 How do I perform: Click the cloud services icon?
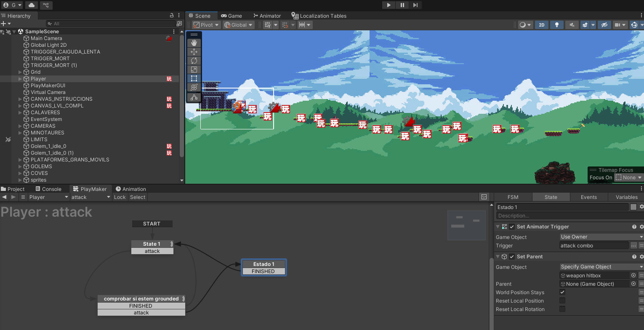click(x=32, y=5)
